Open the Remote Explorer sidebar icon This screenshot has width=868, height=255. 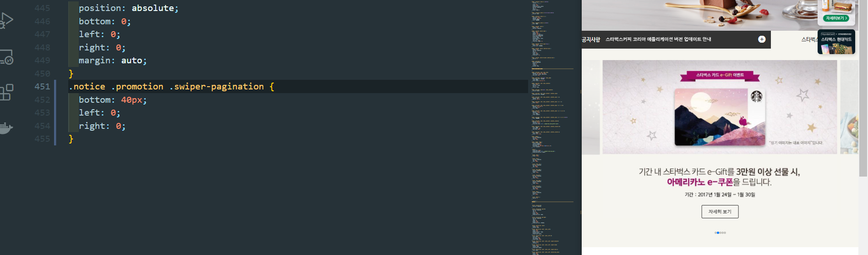(6, 57)
